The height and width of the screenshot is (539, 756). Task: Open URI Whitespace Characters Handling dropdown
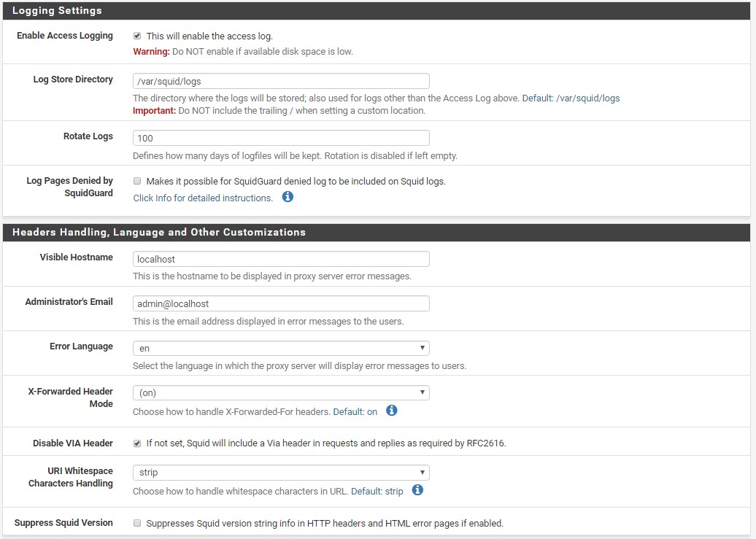tap(281, 472)
